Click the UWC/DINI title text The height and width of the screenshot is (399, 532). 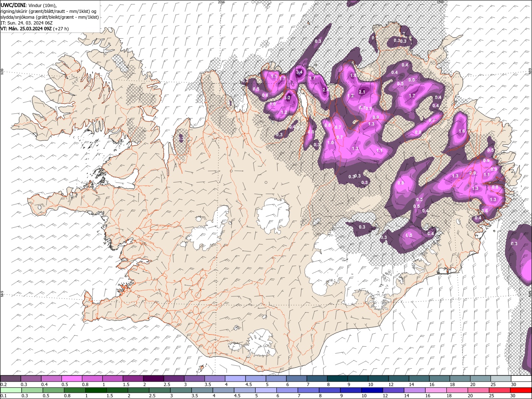click(x=13, y=5)
